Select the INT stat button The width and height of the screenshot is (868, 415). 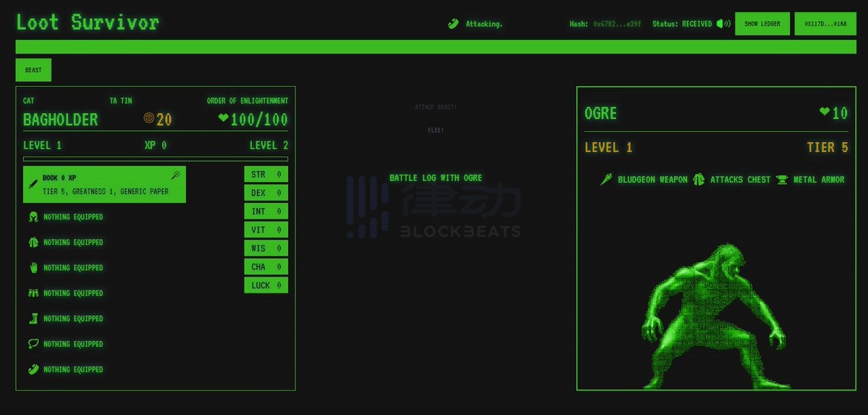[x=266, y=211]
